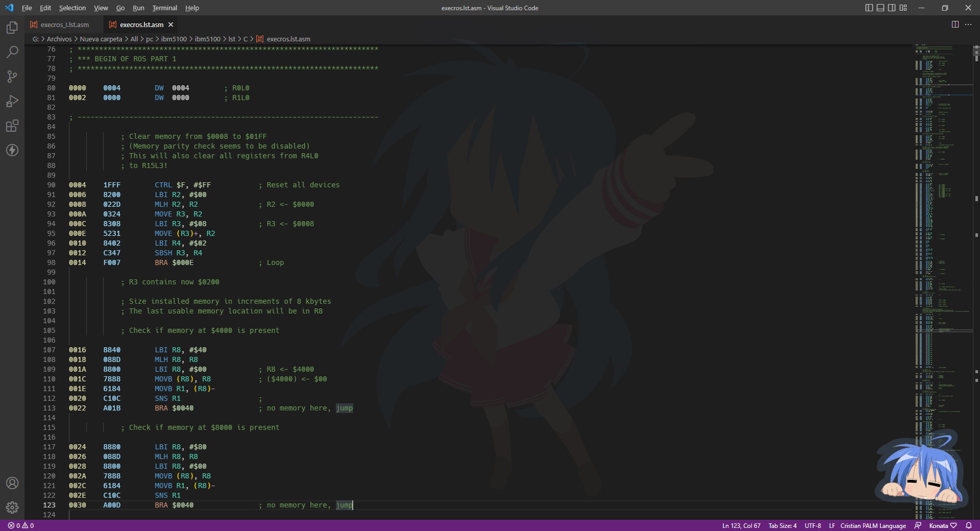This screenshot has height=531, width=980.
Task: Change the Cristian PALM Language mode
Action: 873,525
